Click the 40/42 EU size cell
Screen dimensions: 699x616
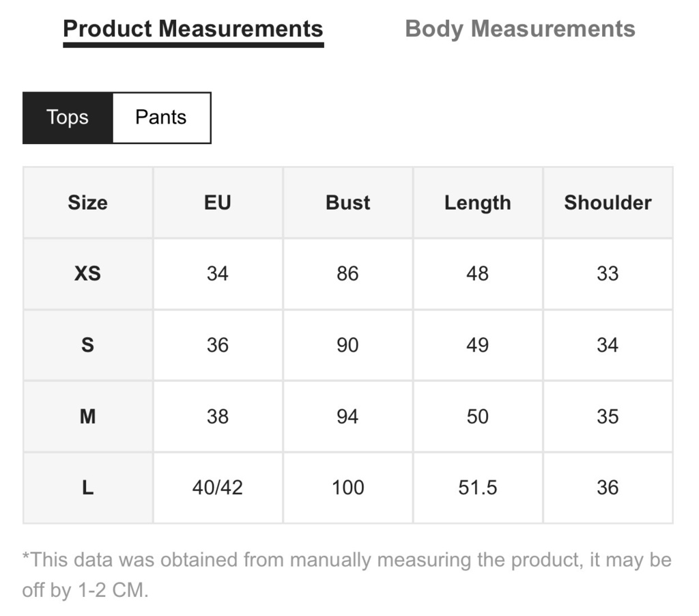218,488
